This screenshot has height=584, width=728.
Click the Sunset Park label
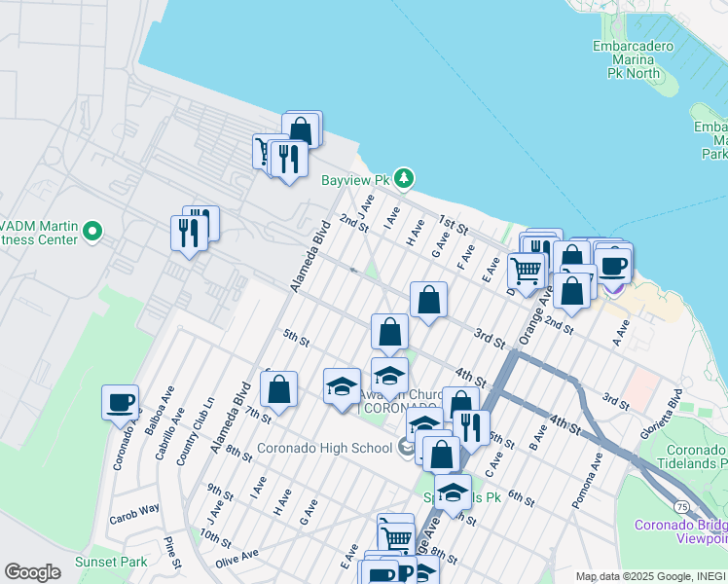pyautogui.click(x=111, y=562)
